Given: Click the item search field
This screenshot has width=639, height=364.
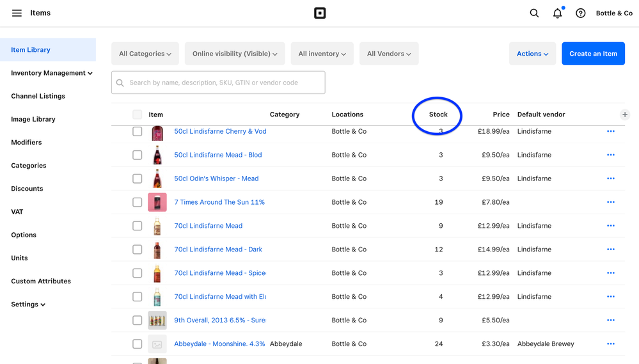Looking at the screenshot, I should pos(218,83).
